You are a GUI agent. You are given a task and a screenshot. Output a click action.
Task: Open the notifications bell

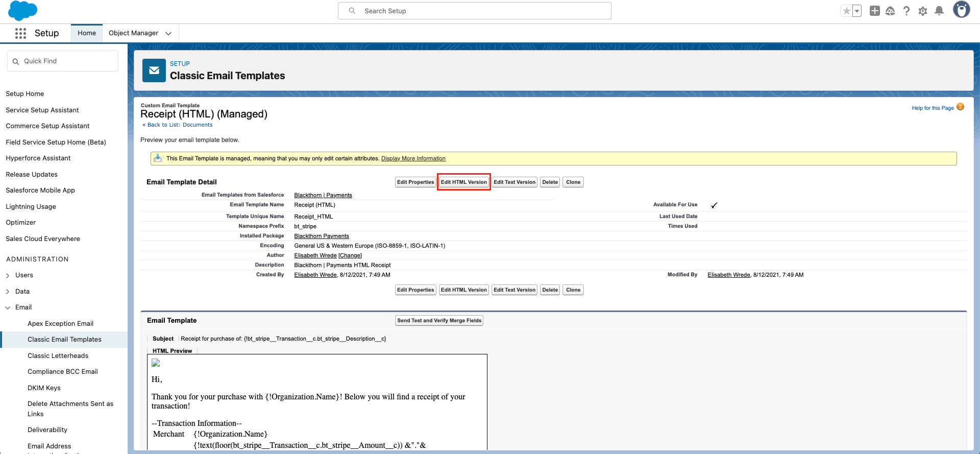tap(939, 11)
